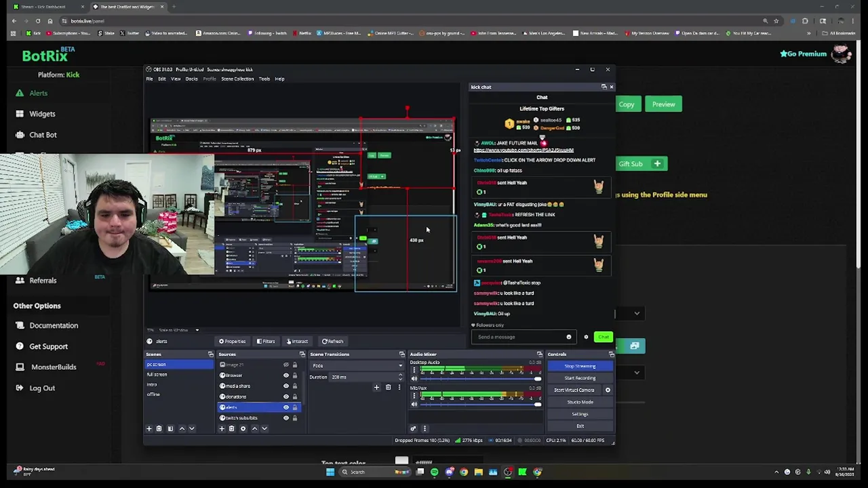Viewport: 868px width, 488px height.
Task: Open the OBS View menu
Action: pos(176,79)
